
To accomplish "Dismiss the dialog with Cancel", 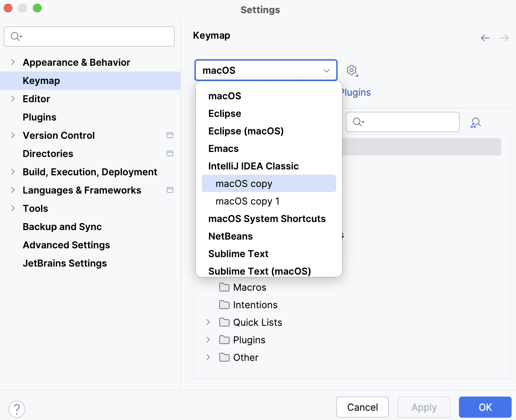I will point(362,407).
